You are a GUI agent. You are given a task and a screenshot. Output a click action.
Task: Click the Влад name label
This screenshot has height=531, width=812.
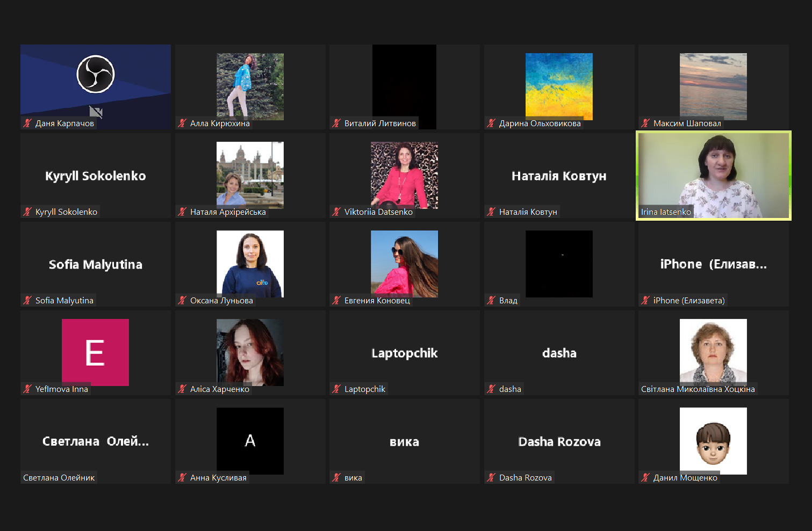[508, 300]
